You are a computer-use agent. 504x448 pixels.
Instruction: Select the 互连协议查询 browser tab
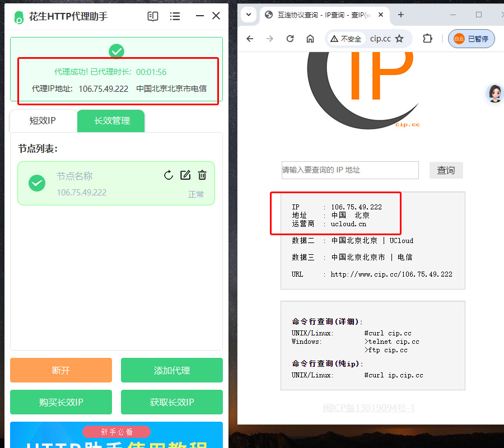[x=324, y=15]
